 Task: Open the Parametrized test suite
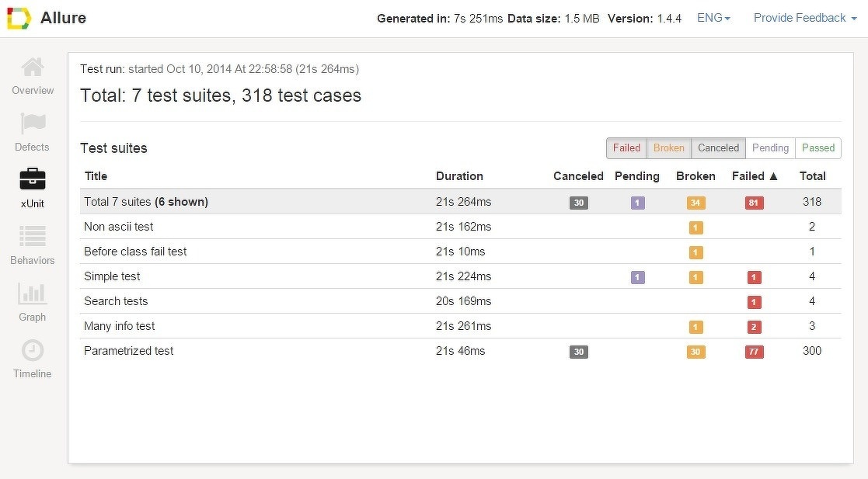click(x=129, y=351)
